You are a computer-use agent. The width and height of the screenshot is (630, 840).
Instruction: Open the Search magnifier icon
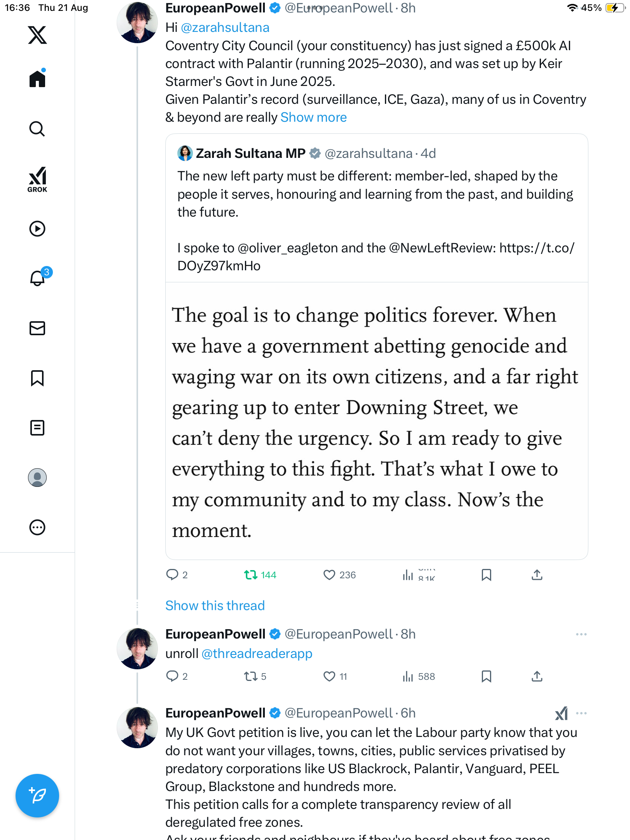[x=37, y=129]
